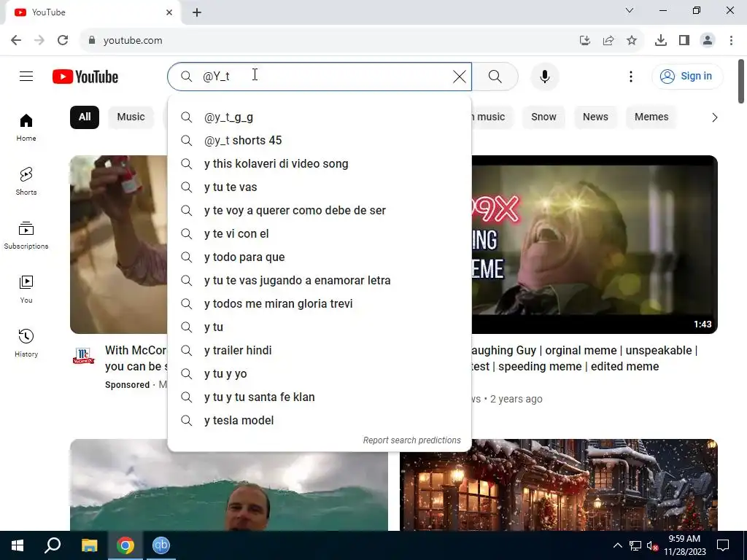
Task: Open Chrome downloads
Action: (x=661, y=41)
